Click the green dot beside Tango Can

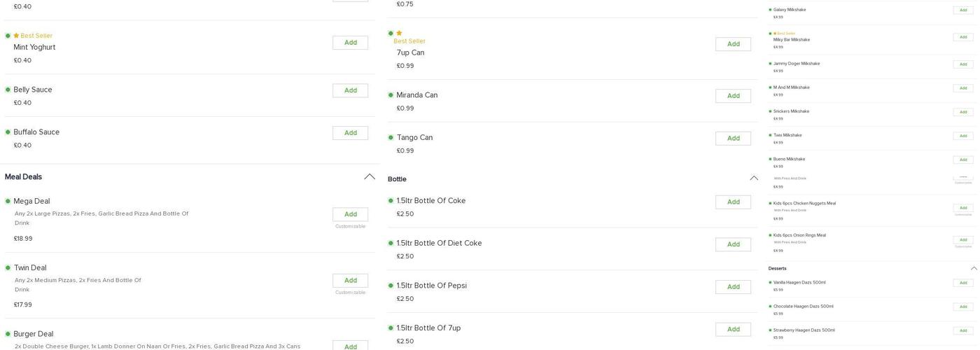[x=391, y=137]
